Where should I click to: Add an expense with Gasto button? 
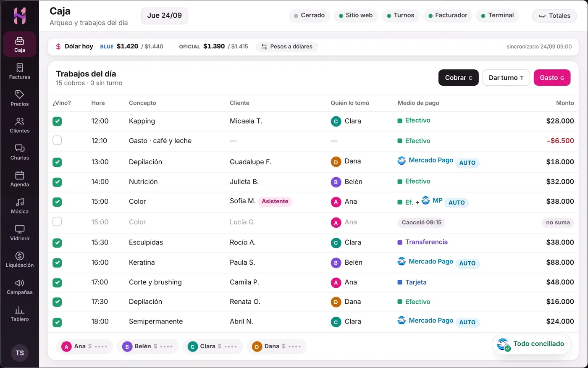tap(552, 78)
